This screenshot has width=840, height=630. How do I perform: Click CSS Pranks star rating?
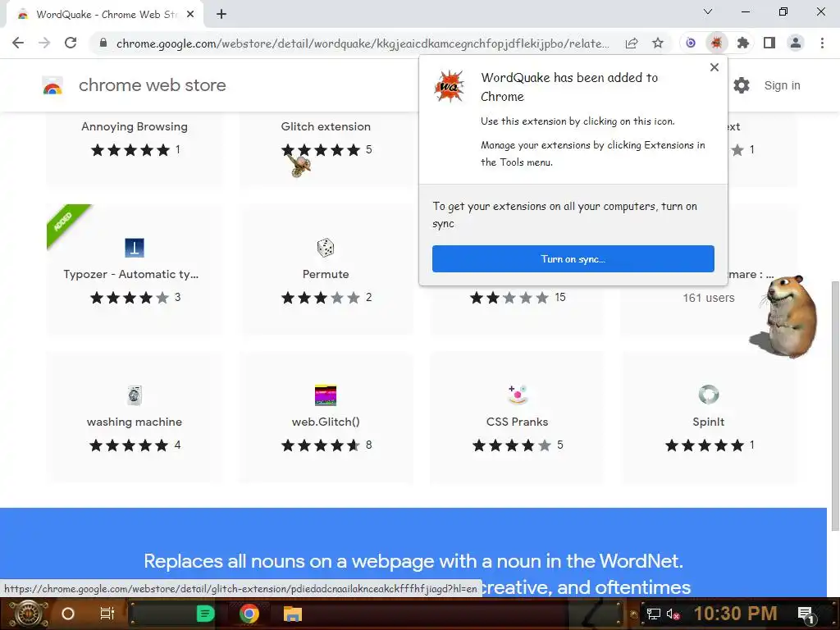click(512, 445)
